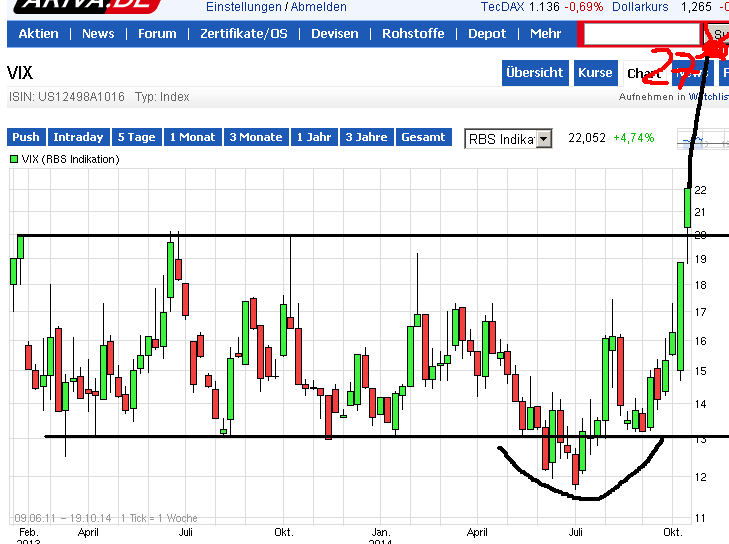Select the Intraday timeframe

coord(79,137)
